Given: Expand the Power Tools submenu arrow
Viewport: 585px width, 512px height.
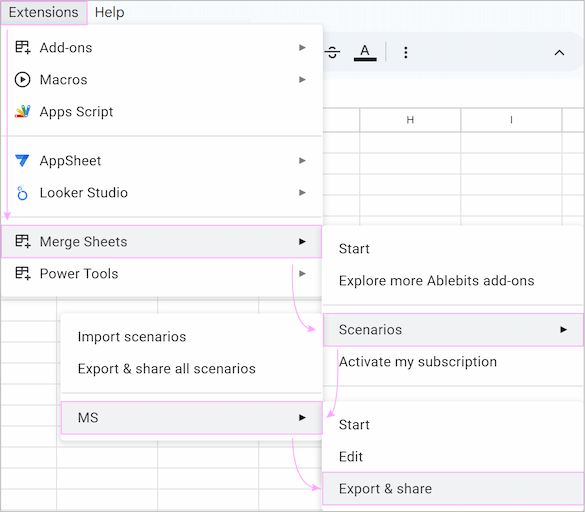Looking at the screenshot, I should [x=302, y=274].
